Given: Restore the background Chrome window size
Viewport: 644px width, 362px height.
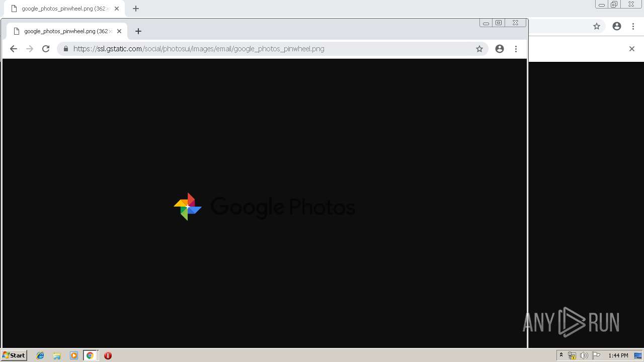Looking at the screenshot, I should (x=614, y=5).
